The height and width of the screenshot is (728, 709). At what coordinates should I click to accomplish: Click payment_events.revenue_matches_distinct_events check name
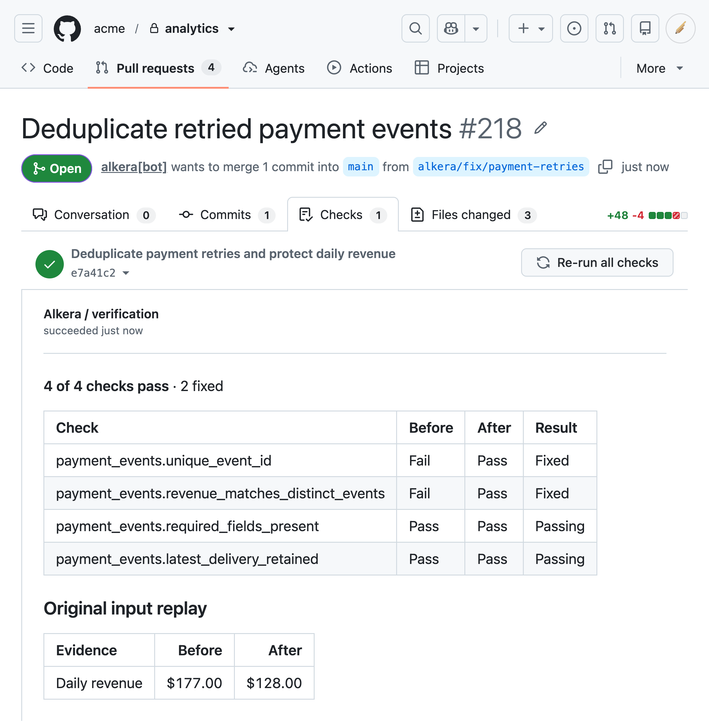(220, 493)
